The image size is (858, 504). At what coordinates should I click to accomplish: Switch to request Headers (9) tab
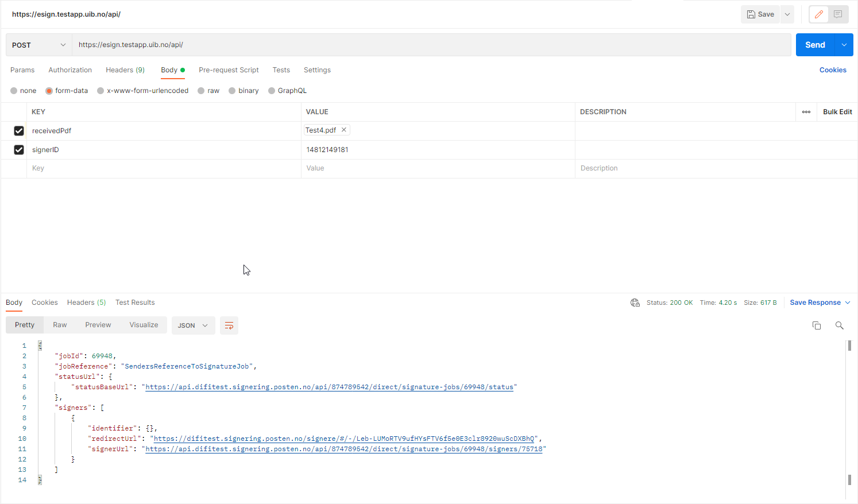[x=125, y=70]
